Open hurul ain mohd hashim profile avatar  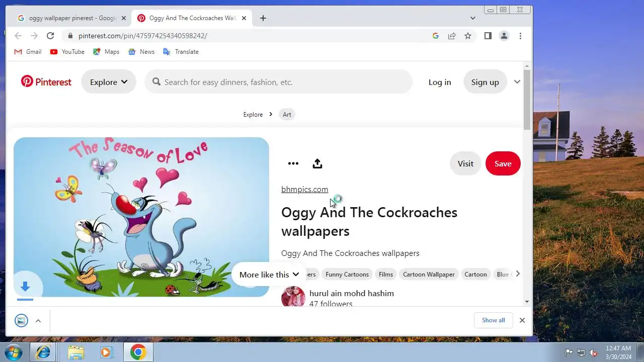coord(293,297)
